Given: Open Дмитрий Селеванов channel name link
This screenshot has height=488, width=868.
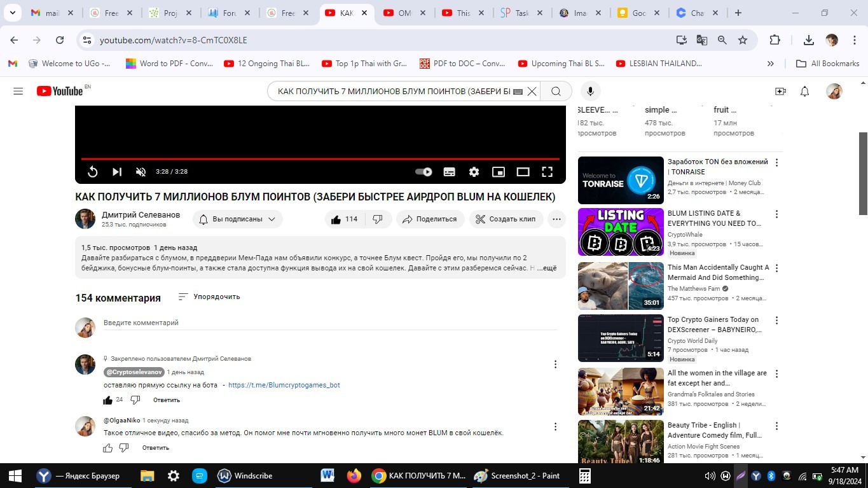Looking at the screenshot, I should [x=141, y=215].
